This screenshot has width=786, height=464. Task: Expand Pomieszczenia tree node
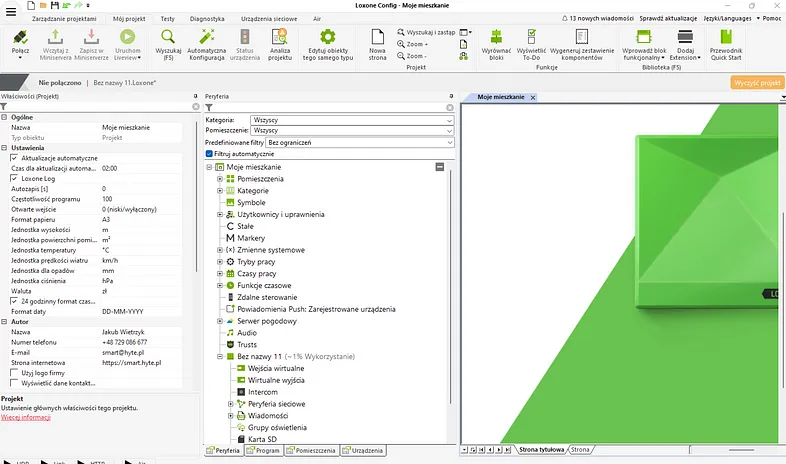click(220, 179)
